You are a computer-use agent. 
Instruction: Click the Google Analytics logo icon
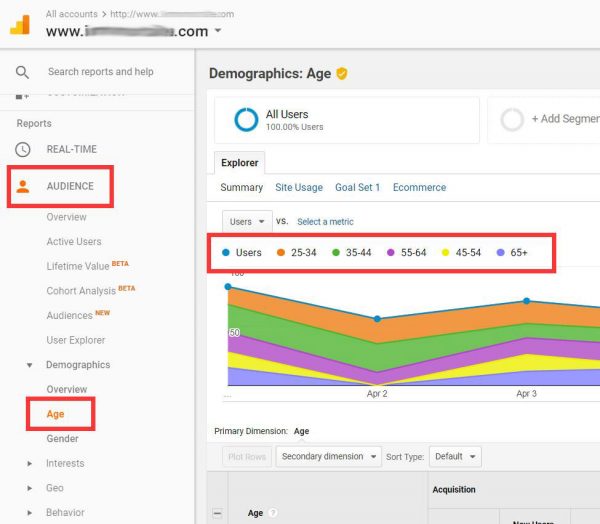[x=20, y=25]
